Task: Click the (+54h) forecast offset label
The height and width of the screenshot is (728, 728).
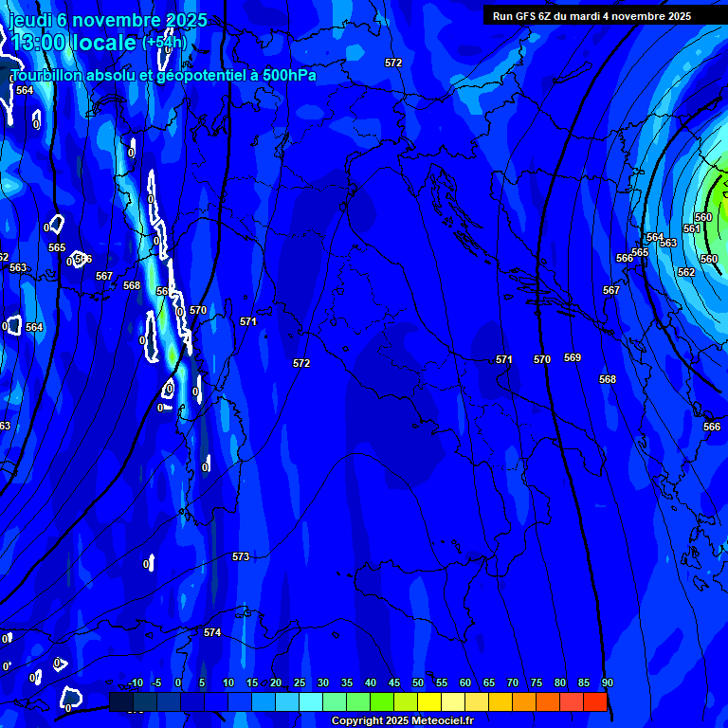Action: (164, 43)
